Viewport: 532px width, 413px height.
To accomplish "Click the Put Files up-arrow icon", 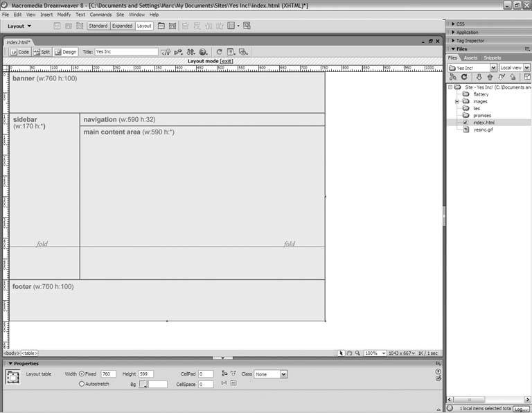I will tap(490, 77).
